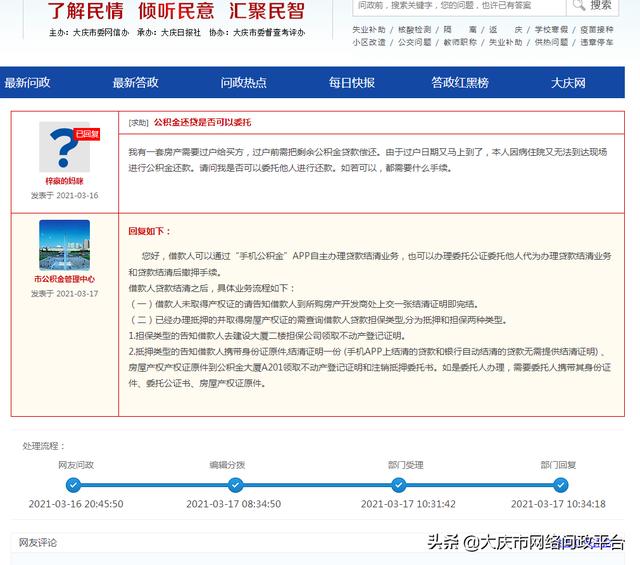Select the 教师职称 hot keyword
The height and width of the screenshot is (565, 640).
tap(460, 42)
